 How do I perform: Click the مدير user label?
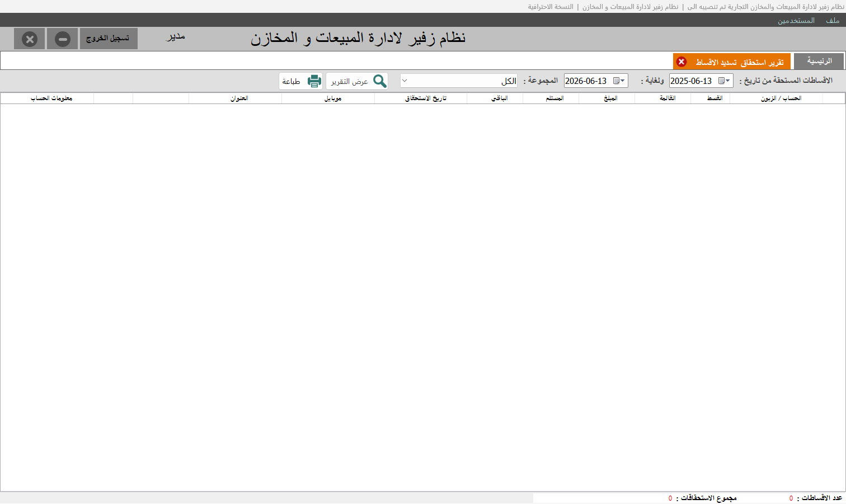[x=175, y=37]
